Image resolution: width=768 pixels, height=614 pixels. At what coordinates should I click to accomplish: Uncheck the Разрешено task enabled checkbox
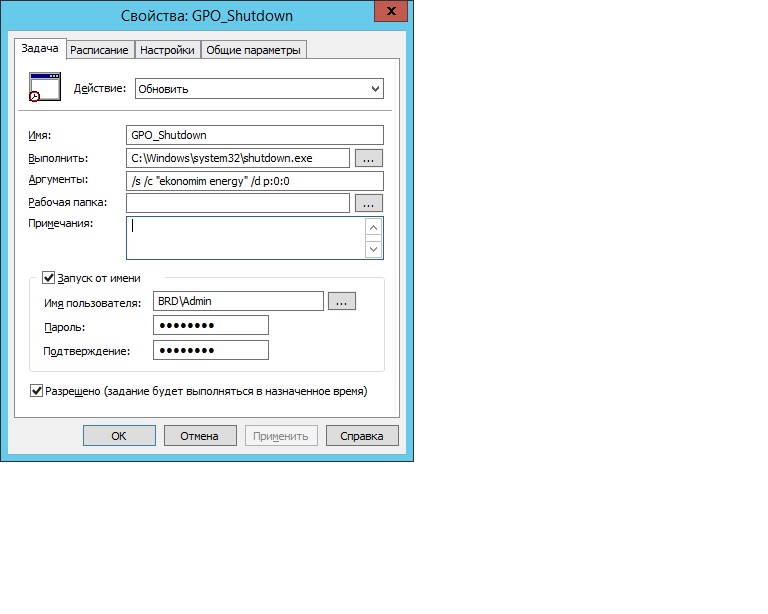37,391
